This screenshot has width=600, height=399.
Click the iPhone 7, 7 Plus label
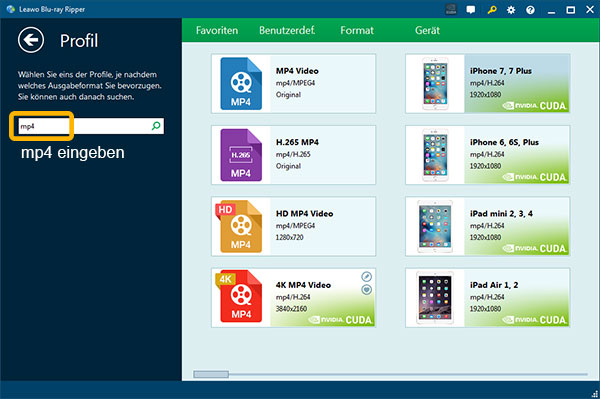point(501,71)
